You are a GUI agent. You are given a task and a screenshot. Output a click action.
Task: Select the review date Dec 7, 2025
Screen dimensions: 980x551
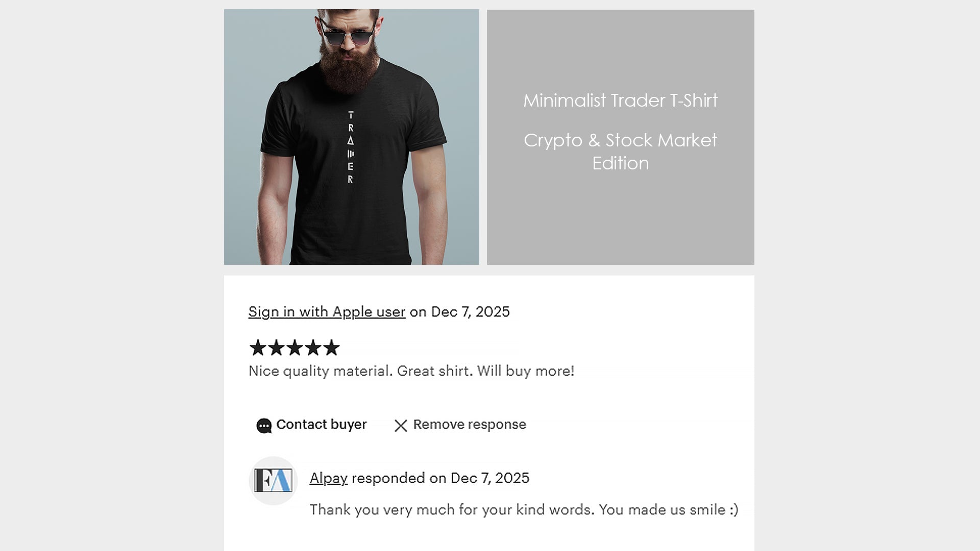pyautogui.click(x=470, y=312)
